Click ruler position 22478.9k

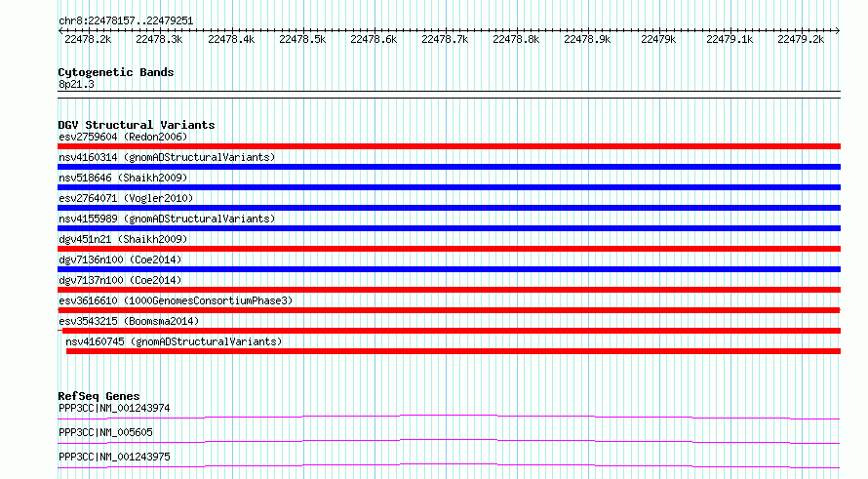click(x=587, y=39)
